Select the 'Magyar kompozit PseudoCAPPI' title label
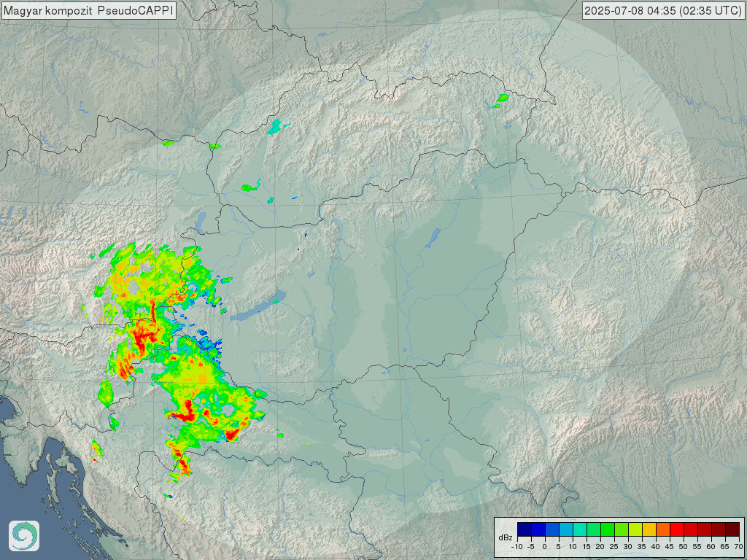Screen dimensions: 747x560 88,10
